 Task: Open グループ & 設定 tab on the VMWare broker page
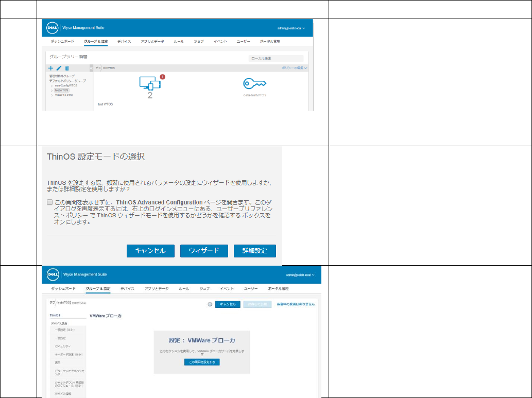click(98, 289)
